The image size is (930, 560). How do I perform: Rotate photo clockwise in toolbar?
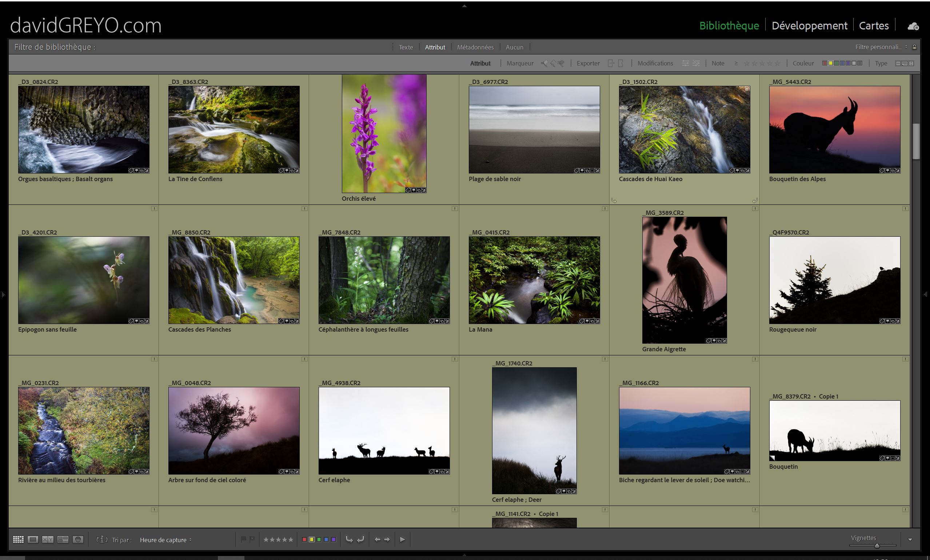[360, 540]
